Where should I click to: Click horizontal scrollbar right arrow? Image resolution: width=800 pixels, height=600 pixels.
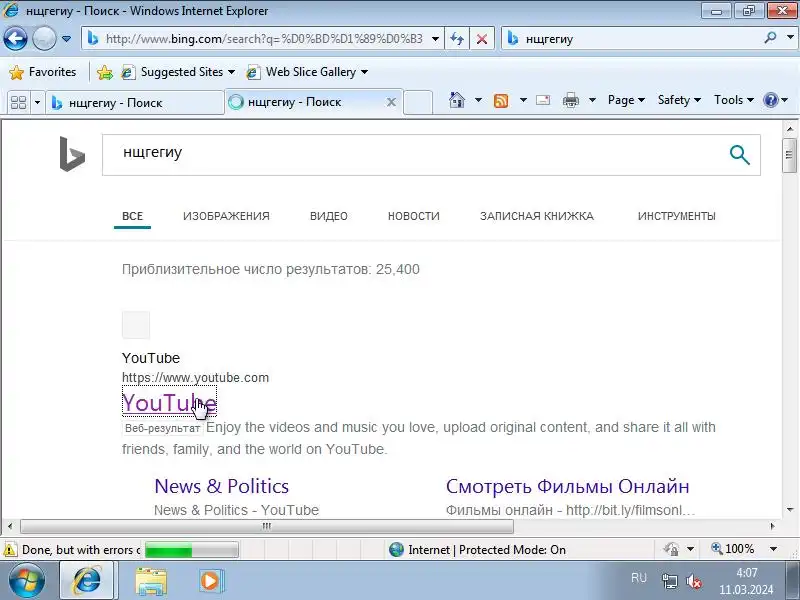tap(772, 526)
